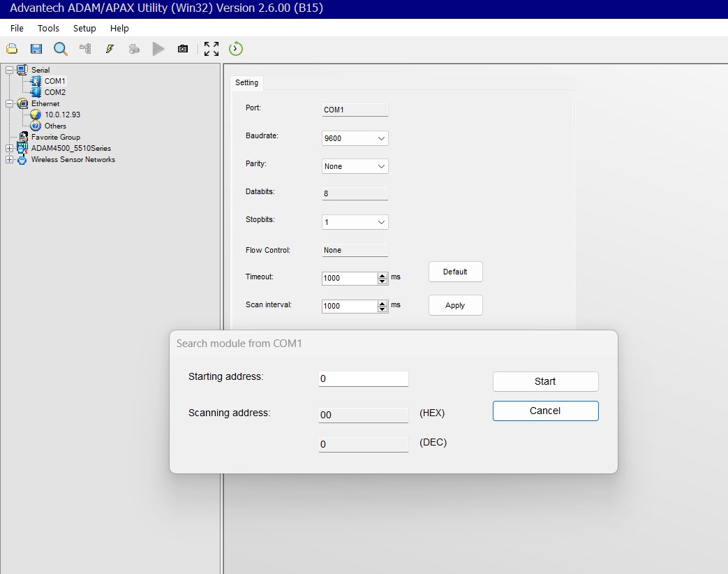The image size is (728, 574).
Task: Click the four-arrow full screen toolbar icon
Action: [x=211, y=49]
